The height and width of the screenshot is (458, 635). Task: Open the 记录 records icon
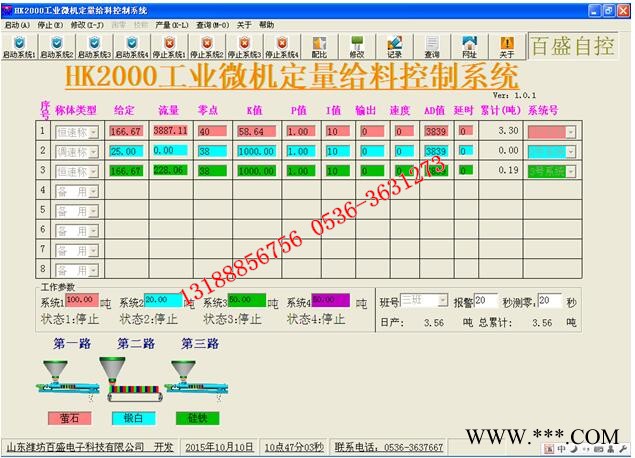tap(394, 47)
